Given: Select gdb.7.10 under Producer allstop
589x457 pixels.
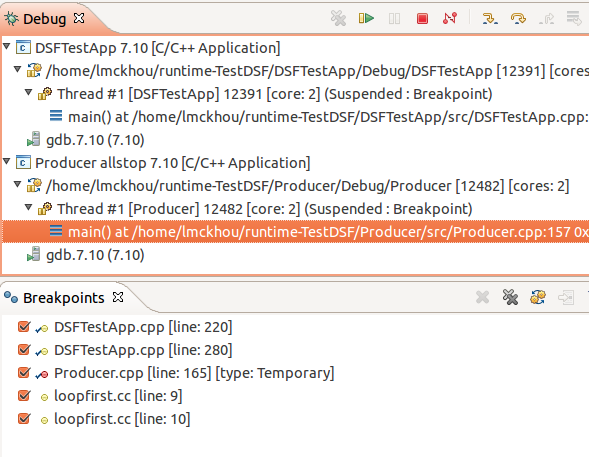Looking at the screenshot, I should tap(95, 255).
